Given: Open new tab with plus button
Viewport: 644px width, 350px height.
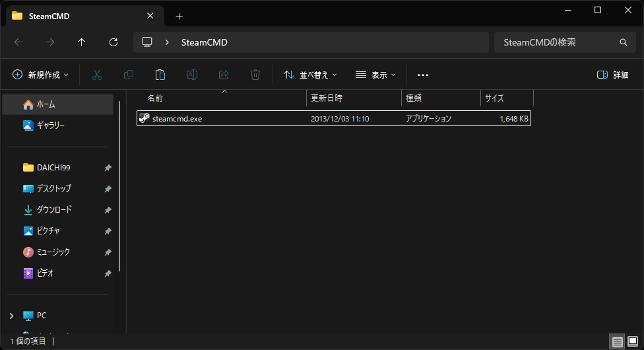Looking at the screenshot, I should 179,16.
